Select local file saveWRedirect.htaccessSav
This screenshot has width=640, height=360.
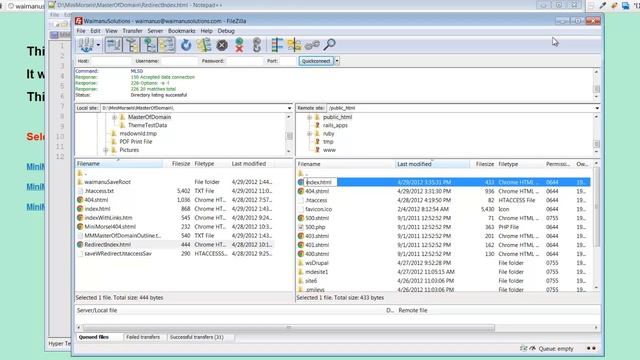(174, 253)
